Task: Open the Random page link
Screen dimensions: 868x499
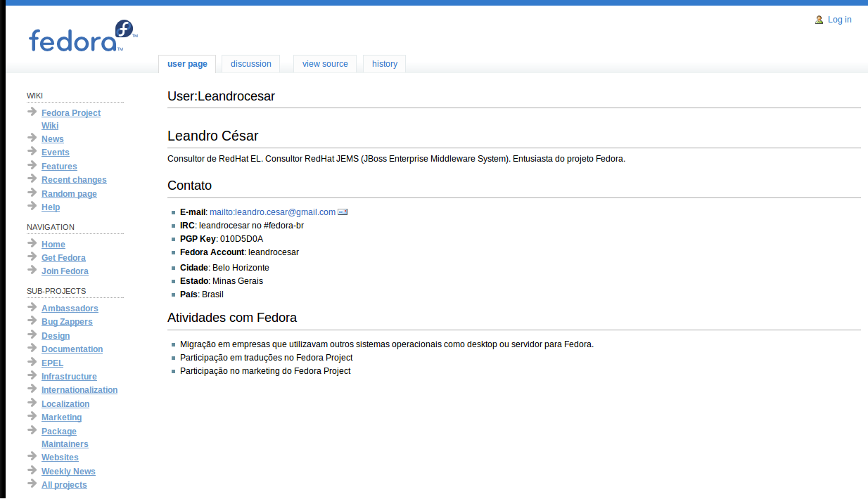Action: [x=69, y=194]
